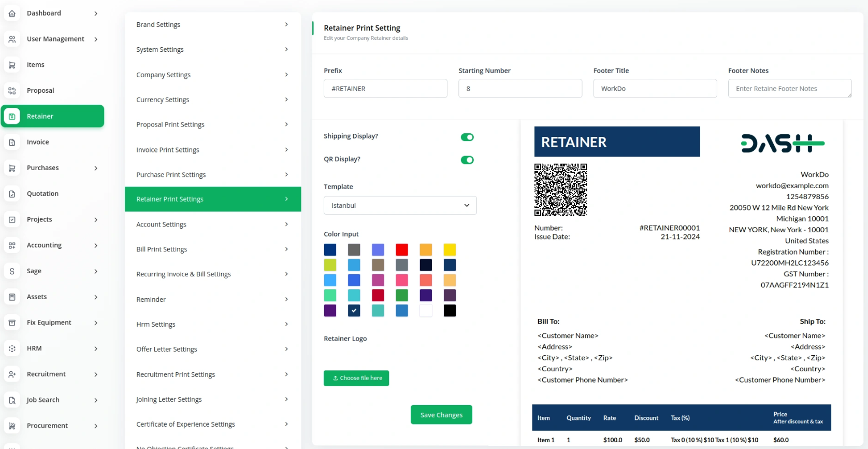Expand Purchases submenu chevron
Screen dimensions: 868x449
click(x=96, y=168)
